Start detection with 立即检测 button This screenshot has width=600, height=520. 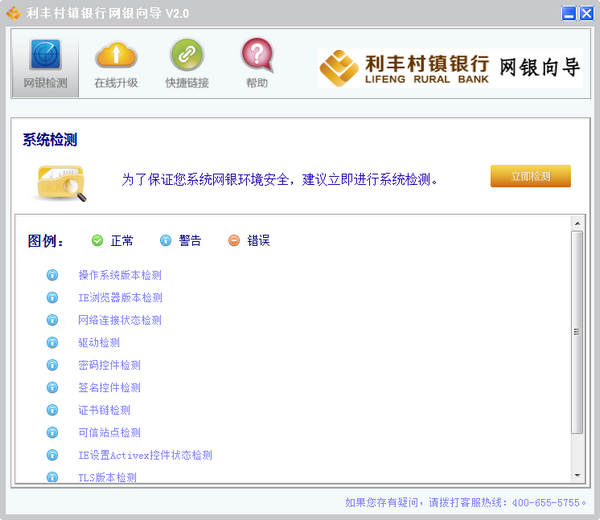point(530,176)
